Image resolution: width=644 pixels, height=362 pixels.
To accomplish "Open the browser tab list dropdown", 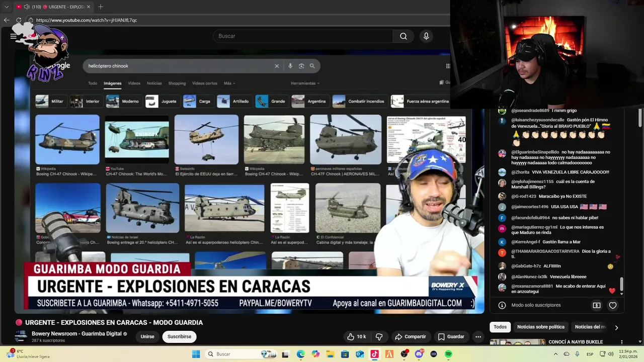I will [7, 7].
